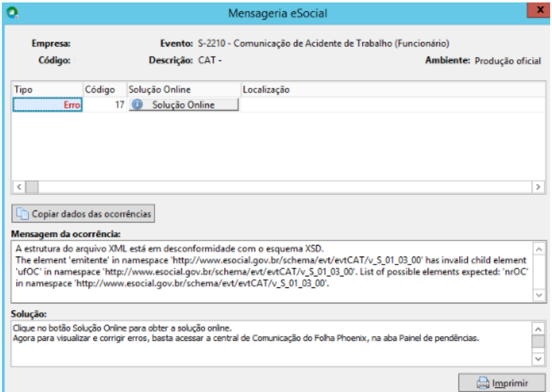Click the blue info icon on Solução Online button

[x=137, y=105]
